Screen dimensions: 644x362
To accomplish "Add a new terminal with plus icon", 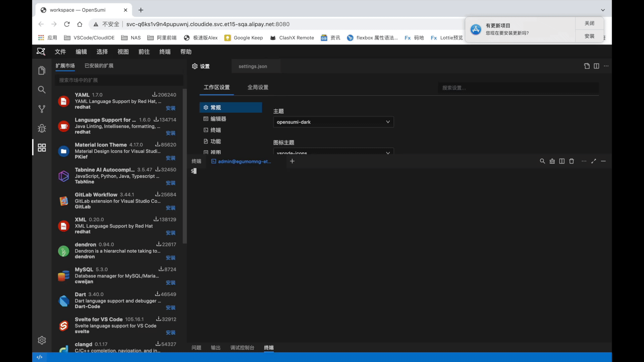I will [292, 161].
